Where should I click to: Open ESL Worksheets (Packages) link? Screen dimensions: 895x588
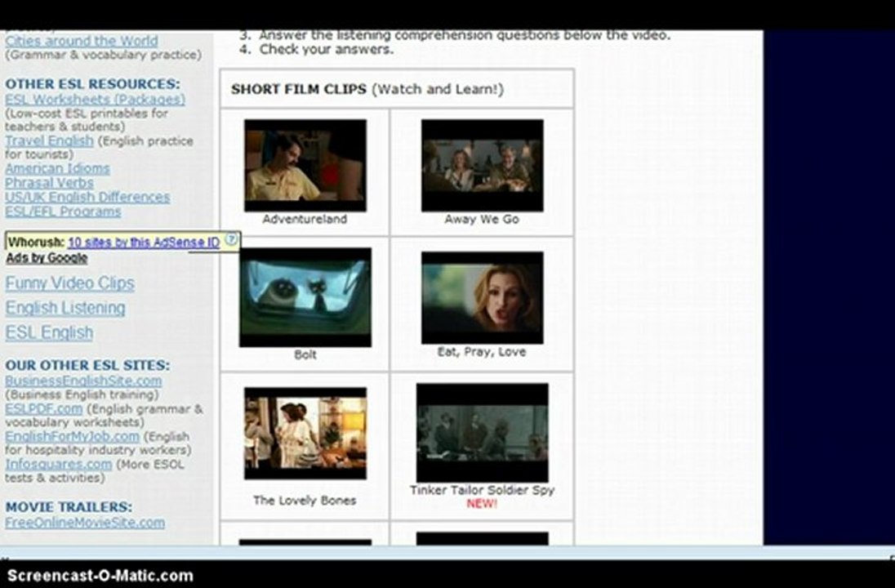95,100
